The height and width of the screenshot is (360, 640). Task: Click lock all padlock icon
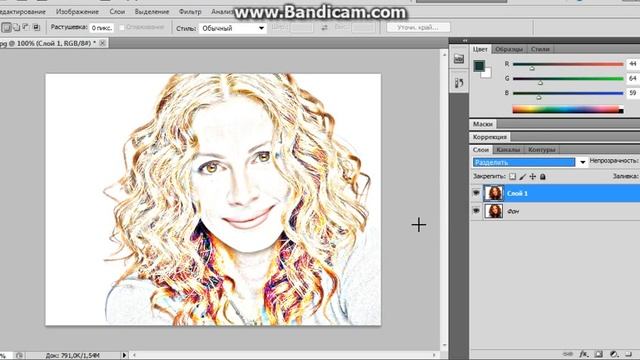coord(542,176)
